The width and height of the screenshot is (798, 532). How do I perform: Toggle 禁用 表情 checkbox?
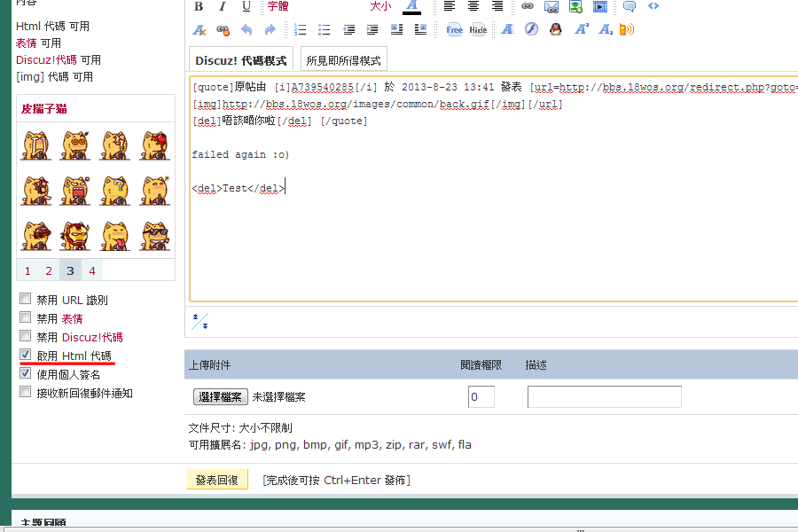coord(25,317)
